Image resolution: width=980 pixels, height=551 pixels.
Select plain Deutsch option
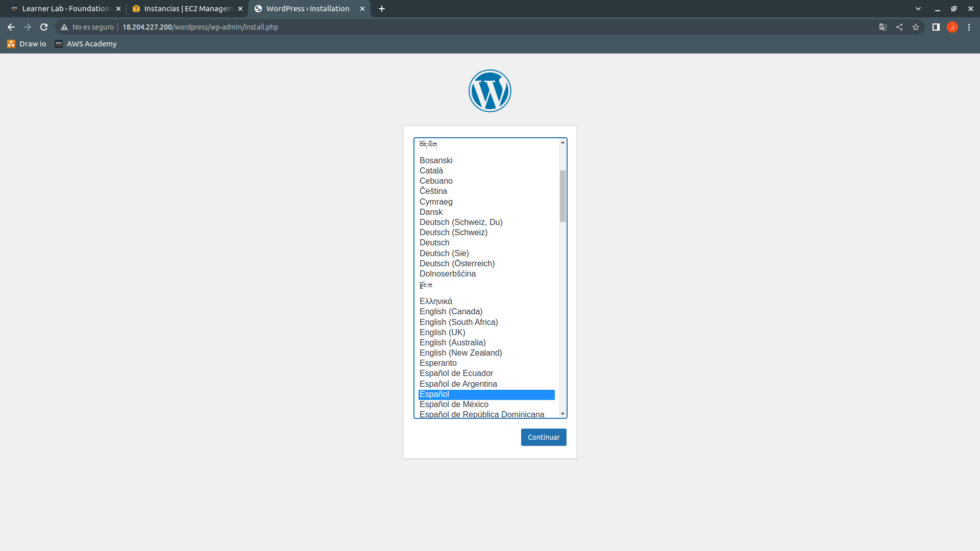486,242
